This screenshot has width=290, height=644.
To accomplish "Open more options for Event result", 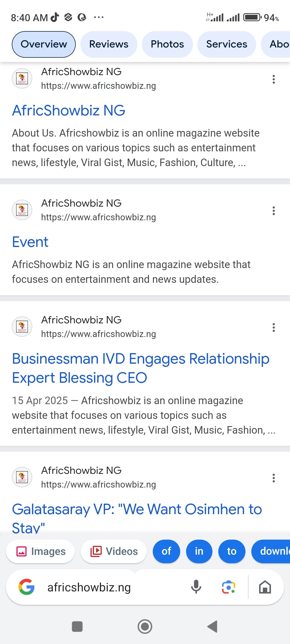I will pyautogui.click(x=274, y=211).
